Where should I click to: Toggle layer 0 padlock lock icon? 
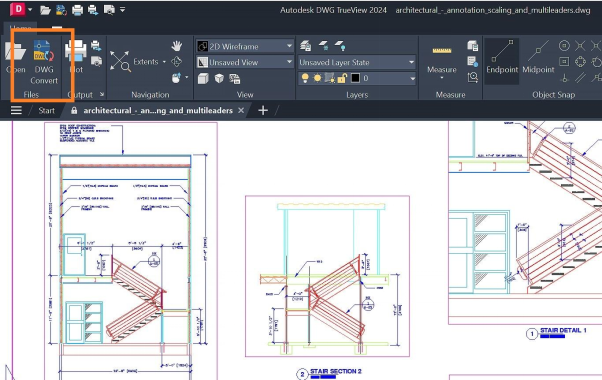pyautogui.click(x=342, y=78)
